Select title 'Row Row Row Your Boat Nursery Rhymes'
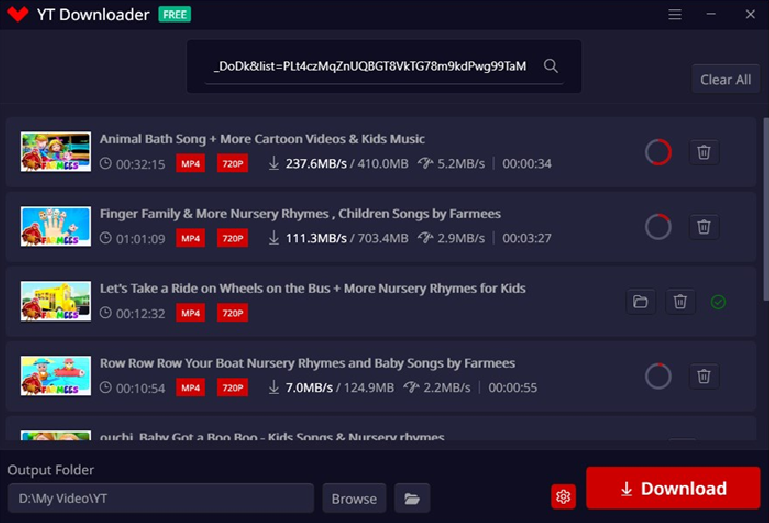 tap(222, 364)
